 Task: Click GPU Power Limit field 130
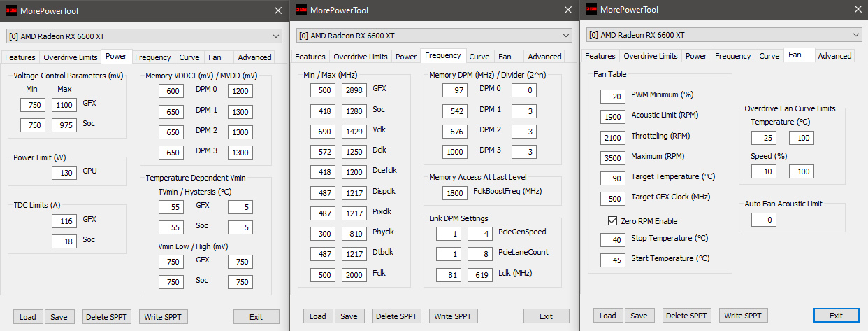point(64,173)
